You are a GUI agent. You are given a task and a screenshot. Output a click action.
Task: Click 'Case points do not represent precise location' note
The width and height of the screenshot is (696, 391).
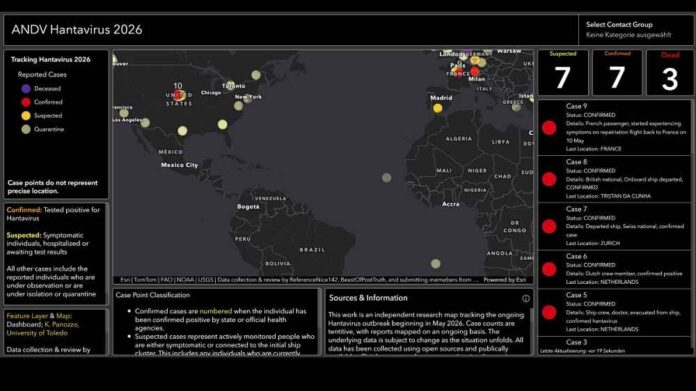click(x=52, y=187)
